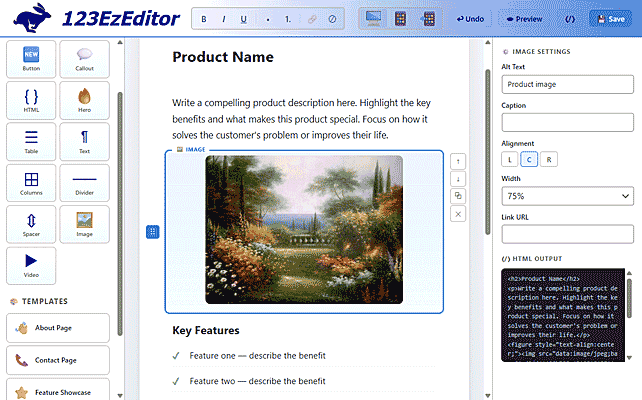This screenshot has width=642, height=400.
Task: Add an HTML block
Action: coord(31,100)
